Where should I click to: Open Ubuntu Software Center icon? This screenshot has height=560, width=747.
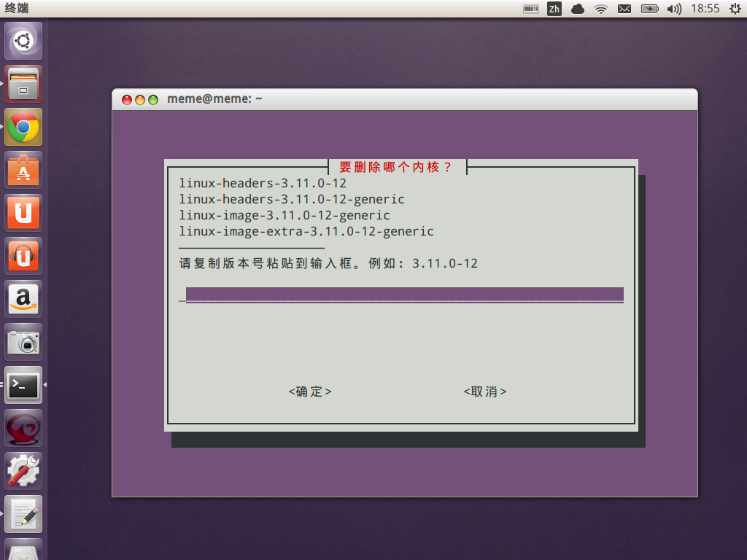click(23, 170)
